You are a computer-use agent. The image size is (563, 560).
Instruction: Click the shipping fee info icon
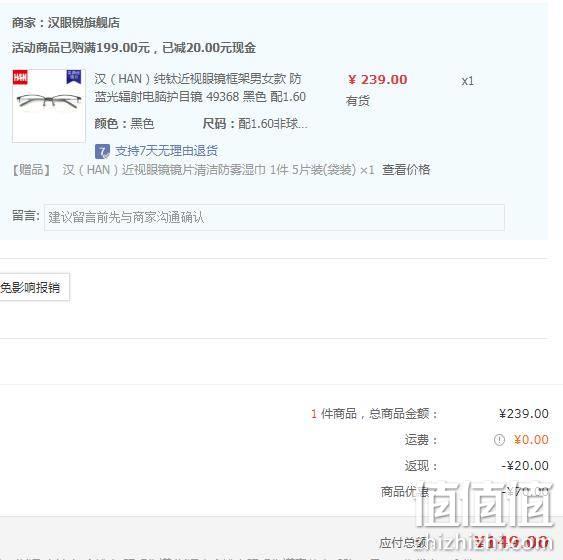point(499,440)
